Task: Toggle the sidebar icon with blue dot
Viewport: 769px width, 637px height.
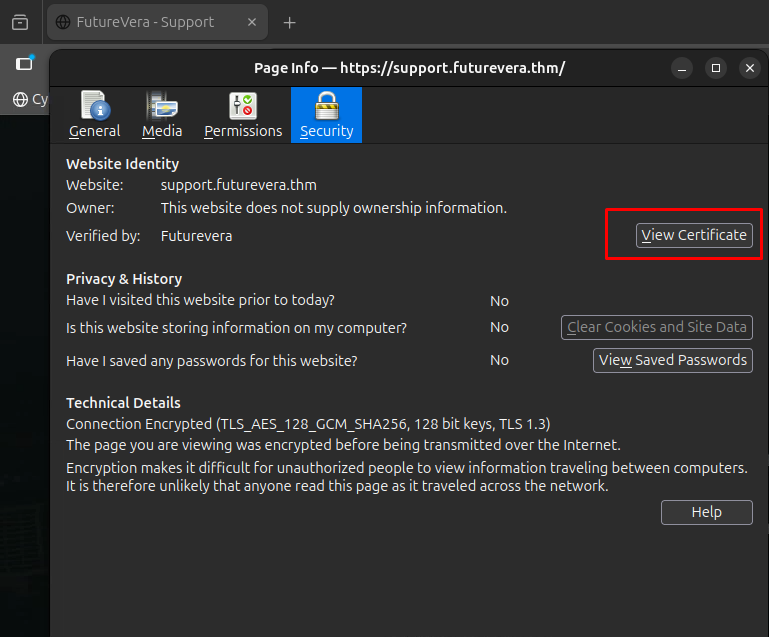Action: (24, 64)
